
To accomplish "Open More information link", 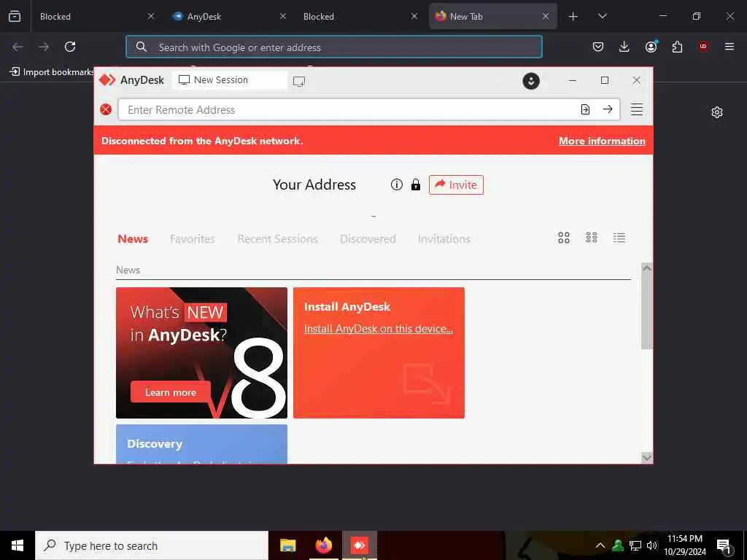I will tap(602, 141).
